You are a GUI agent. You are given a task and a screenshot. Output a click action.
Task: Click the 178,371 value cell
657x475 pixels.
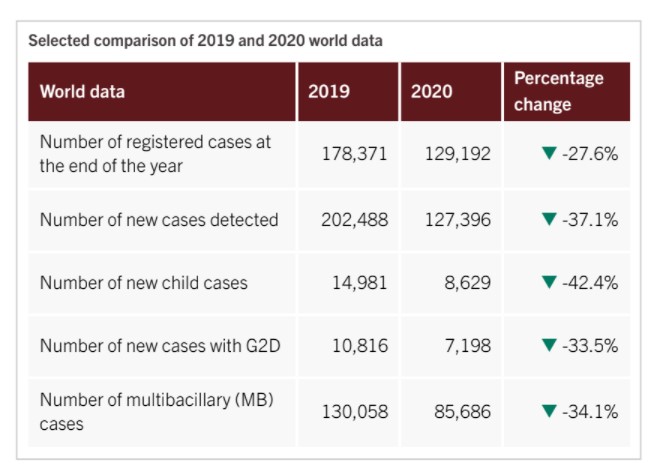354,154
